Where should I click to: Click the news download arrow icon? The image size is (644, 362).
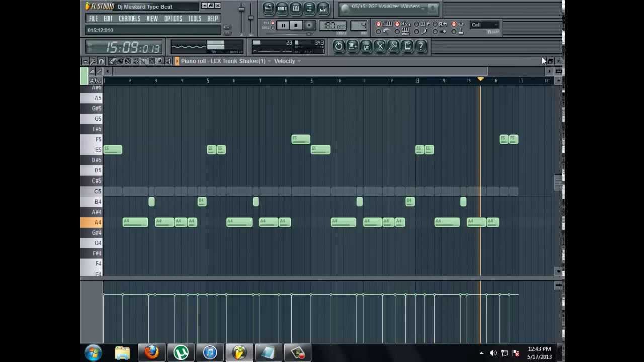[432, 8]
